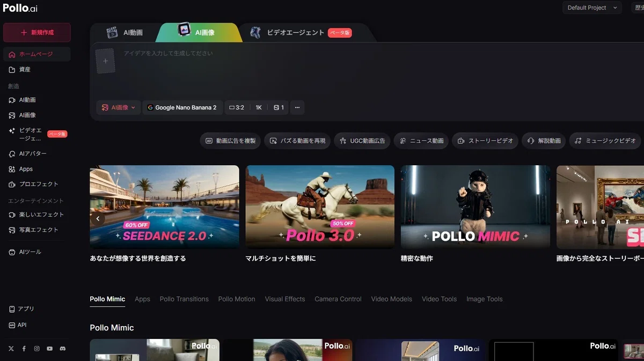The height and width of the screenshot is (361, 644).
Task: Open the Default Project dropdown
Action: 592,8
